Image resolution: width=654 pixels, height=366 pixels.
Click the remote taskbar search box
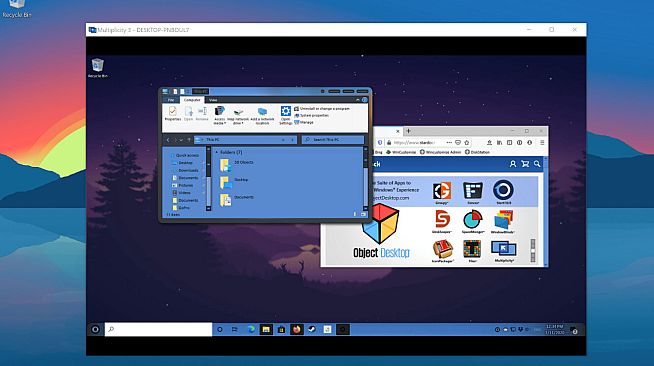coord(158,329)
